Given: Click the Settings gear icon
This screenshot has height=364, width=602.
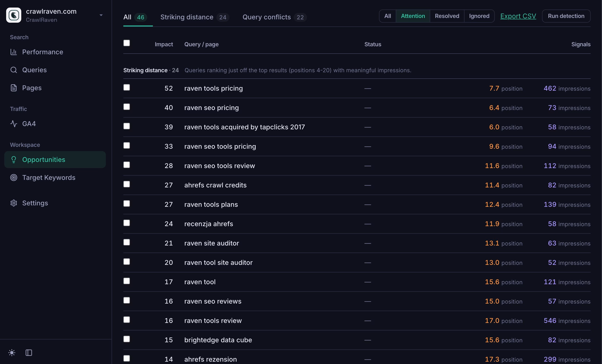Looking at the screenshot, I should pyautogui.click(x=14, y=203).
